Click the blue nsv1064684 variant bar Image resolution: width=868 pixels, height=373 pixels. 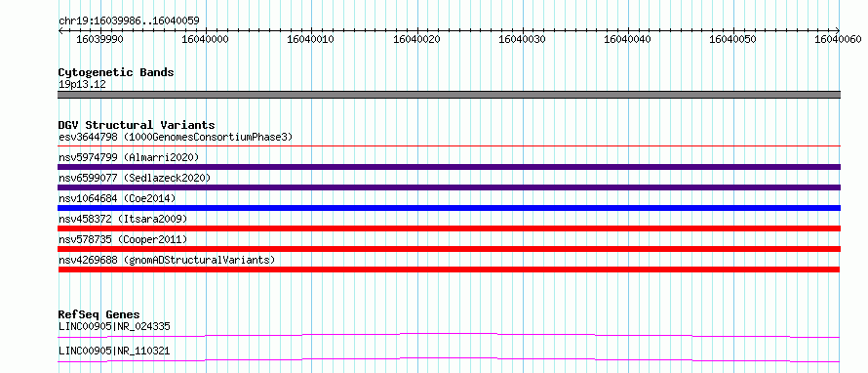pyautogui.click(x=450, y=208)
